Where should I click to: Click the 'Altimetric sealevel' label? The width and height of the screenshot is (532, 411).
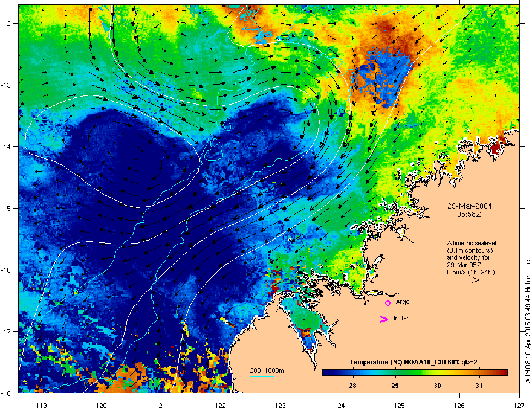point(472,243)
